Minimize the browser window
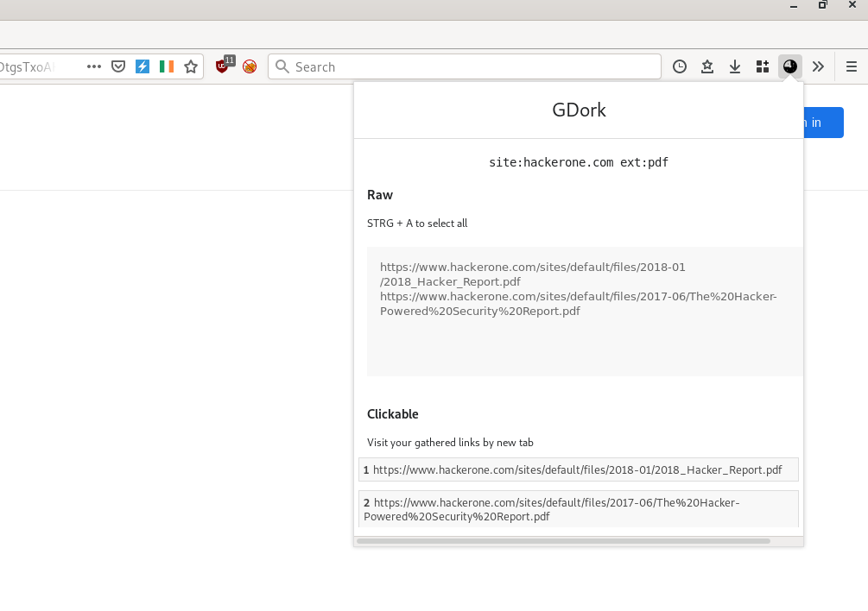The image size is (868, 611). (794, 6)
